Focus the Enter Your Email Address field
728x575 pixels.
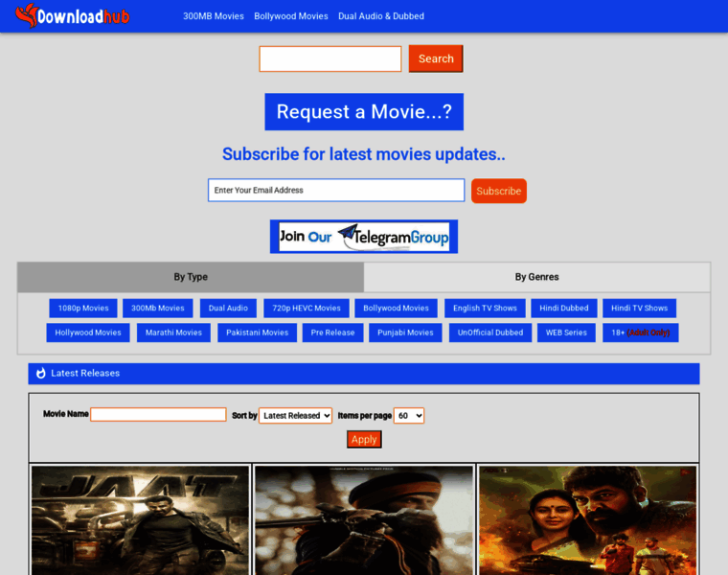(336, 190)
